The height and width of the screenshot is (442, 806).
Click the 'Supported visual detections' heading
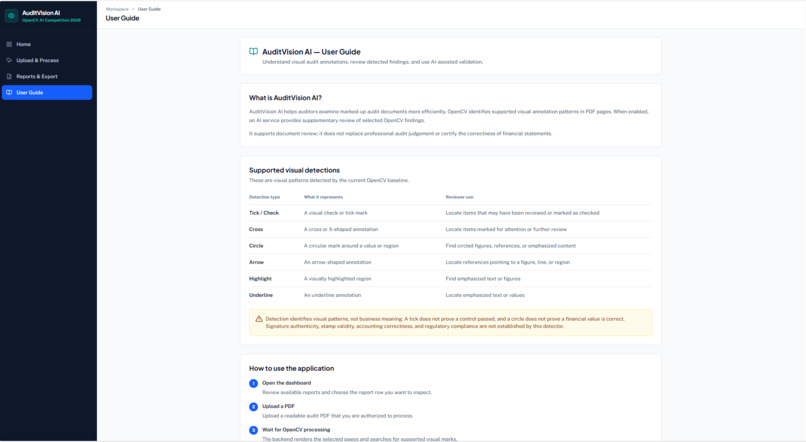[x=294, y=170]
